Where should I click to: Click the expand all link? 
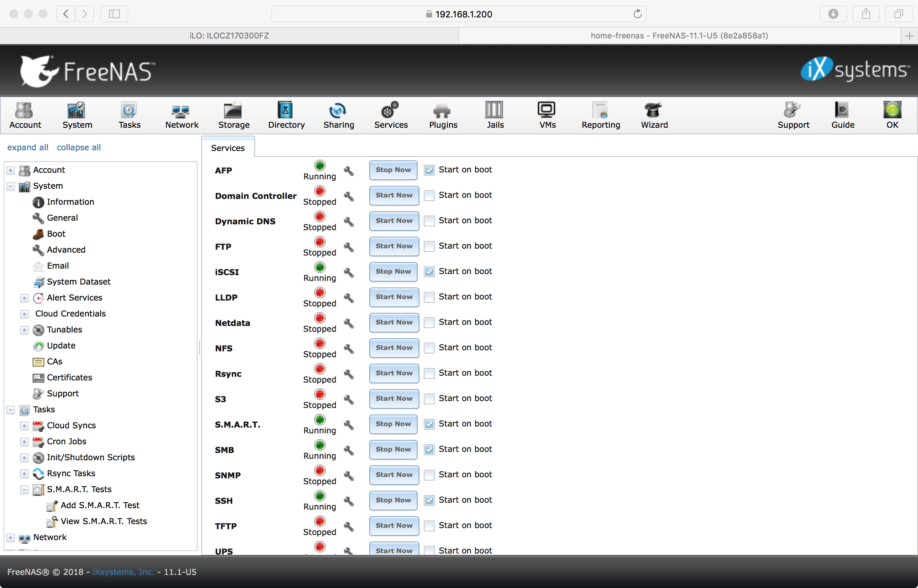[x=28, y=147]
